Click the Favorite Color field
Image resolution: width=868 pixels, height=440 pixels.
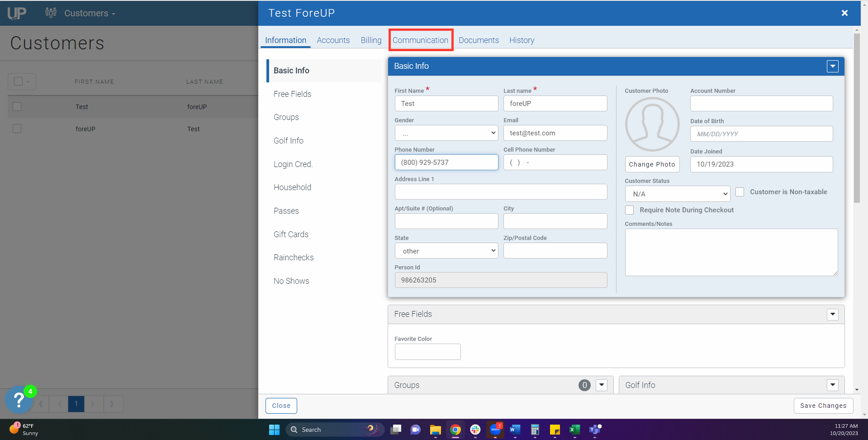tap(427, 352)
